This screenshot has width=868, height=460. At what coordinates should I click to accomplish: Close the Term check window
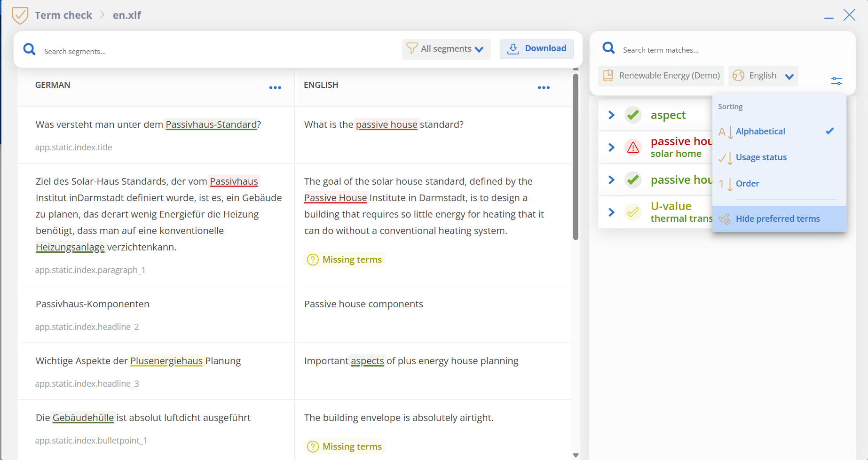[849, 15]
